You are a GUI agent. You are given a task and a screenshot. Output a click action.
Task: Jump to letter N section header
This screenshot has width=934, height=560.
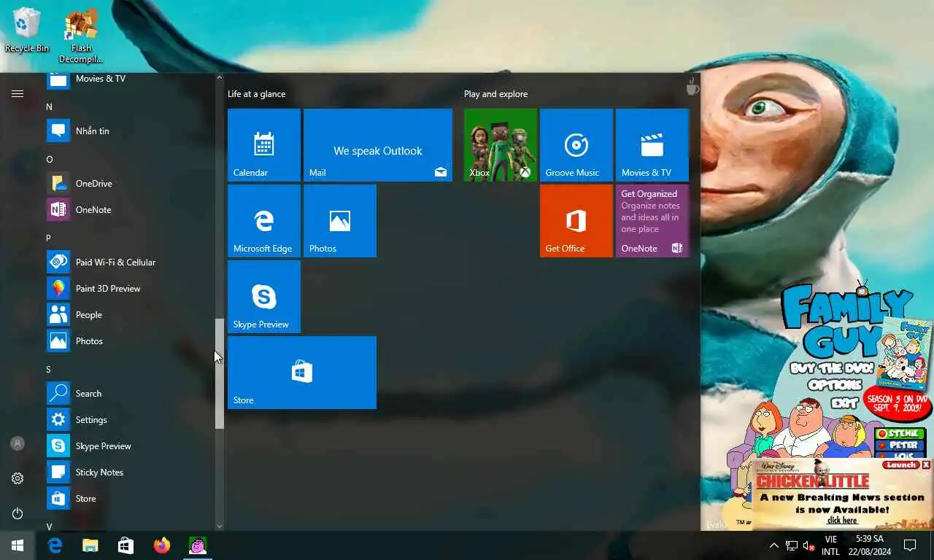click(50, 106)
